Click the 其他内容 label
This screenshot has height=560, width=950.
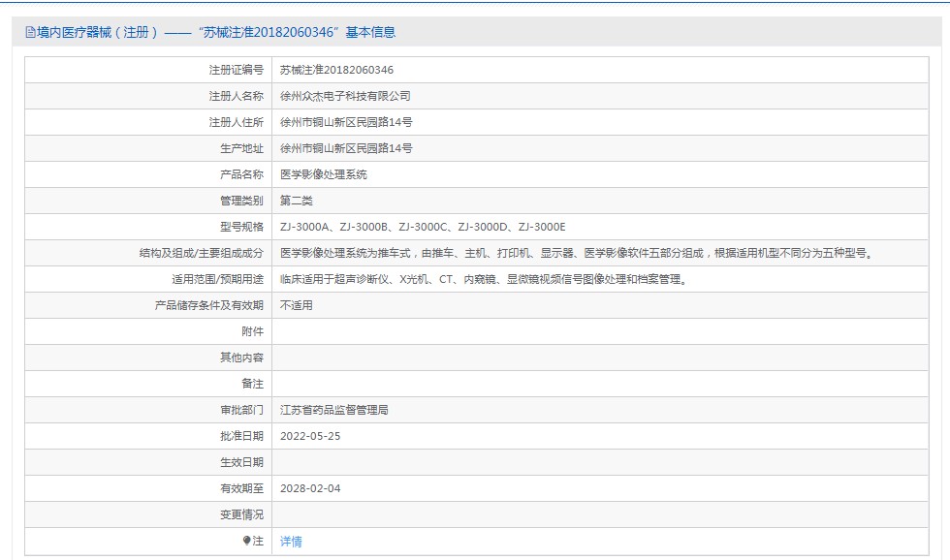(x=241, y=358)
